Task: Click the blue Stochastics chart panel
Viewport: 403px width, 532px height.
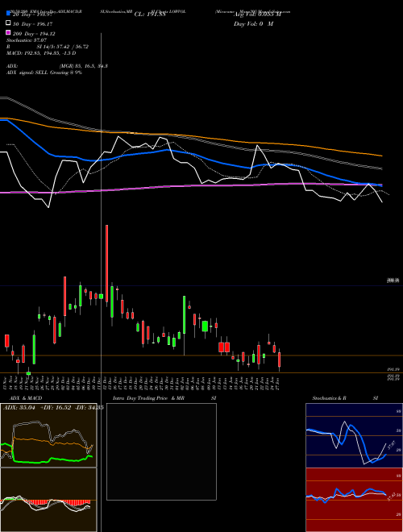Action: (x=354, y=435)
